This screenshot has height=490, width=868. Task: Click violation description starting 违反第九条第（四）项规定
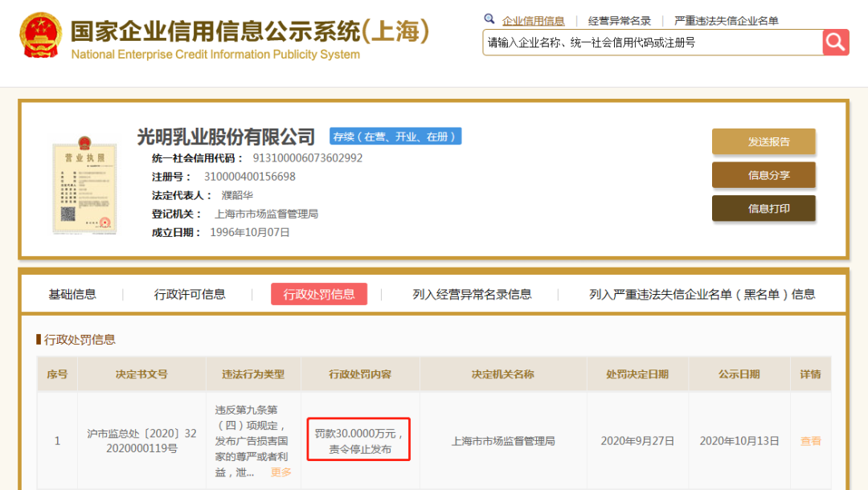tap(252, 441)
